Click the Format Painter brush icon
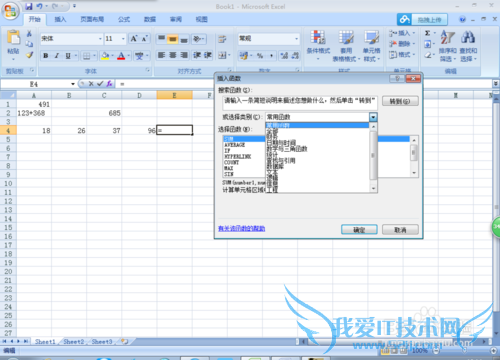Screen dimensions: 500x360 [30, 55]
